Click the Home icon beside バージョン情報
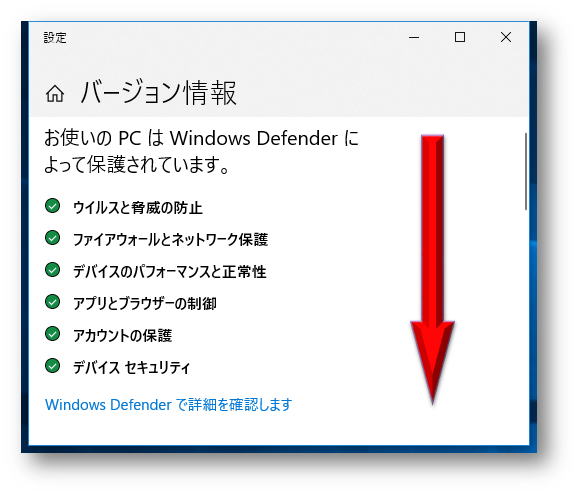The image size is (579, 495). pyautogui.click(x=55, y=93)
